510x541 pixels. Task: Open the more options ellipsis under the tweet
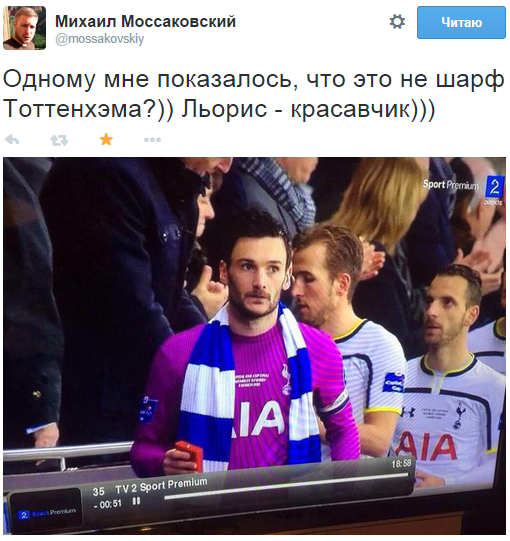152,140
